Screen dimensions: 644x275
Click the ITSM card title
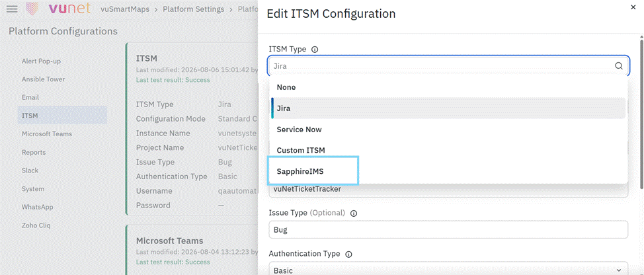point(147,59)
